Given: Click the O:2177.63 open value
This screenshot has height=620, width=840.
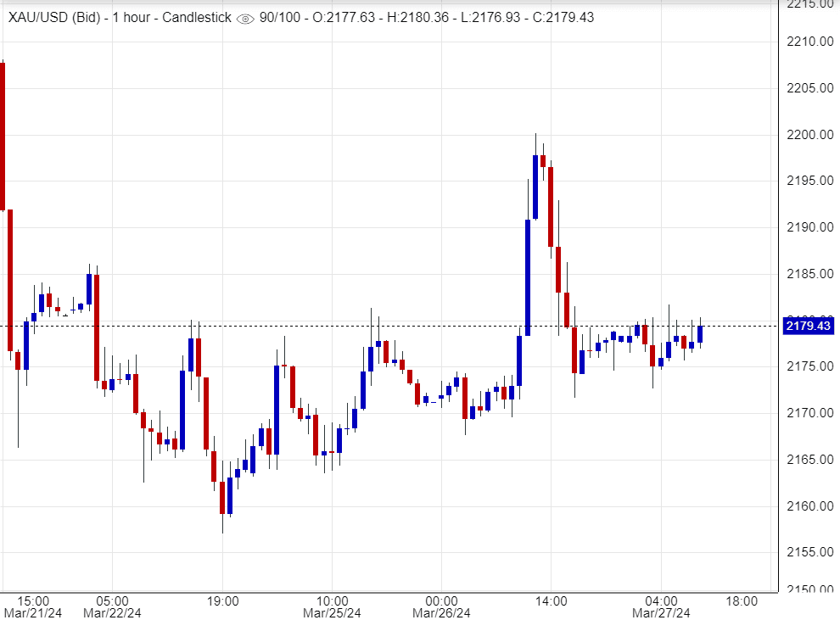Looking at the screenshot, I should tap(345, 18).
